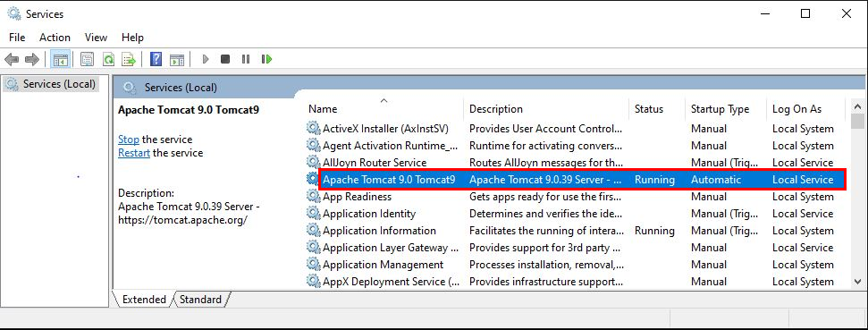The image size is (868, 330).
Task: Select ActiveX Installer (AxInstSV) service name
Action: [x=385, y=129]
